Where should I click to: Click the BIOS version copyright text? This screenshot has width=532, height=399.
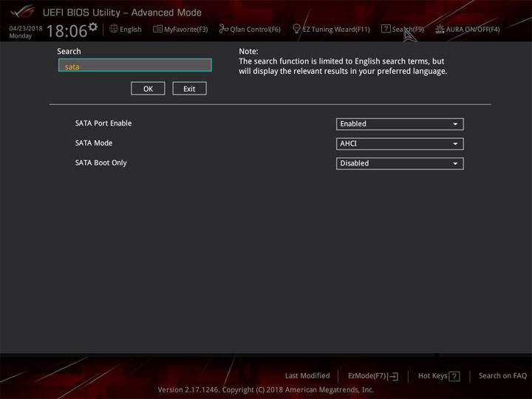266,390
